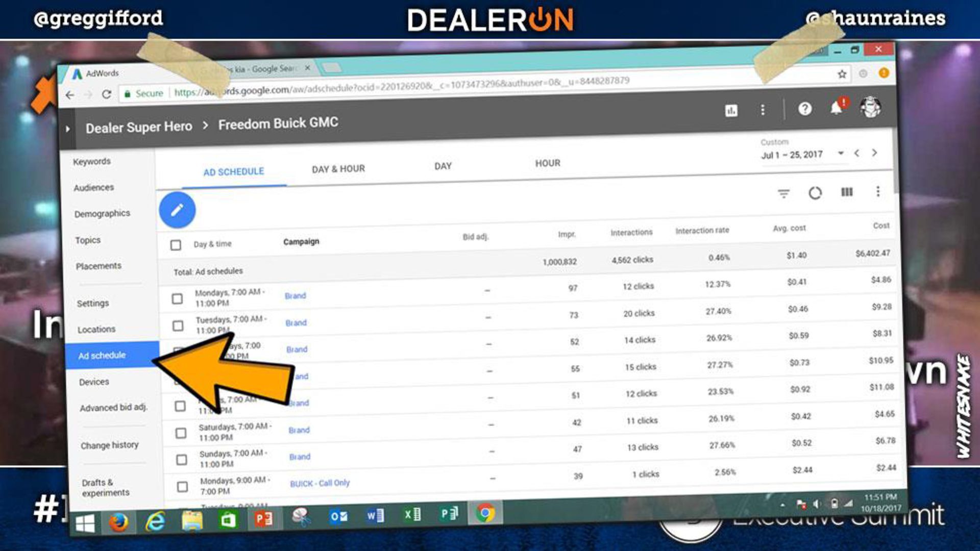The height and width of the screenshot is (551, 980).
Task: Check the Tuesdays 7:00 AM Brand row
Action: (178, 326)
